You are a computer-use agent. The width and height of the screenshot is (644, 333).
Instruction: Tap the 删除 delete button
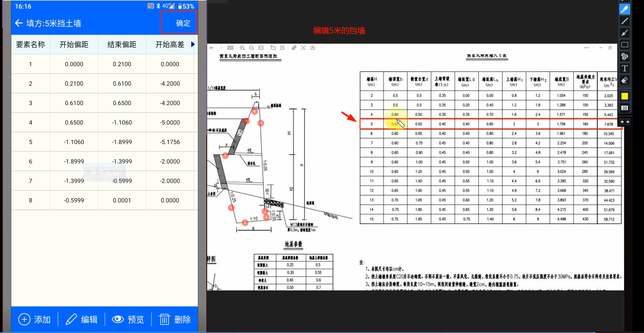pos(175,320)
